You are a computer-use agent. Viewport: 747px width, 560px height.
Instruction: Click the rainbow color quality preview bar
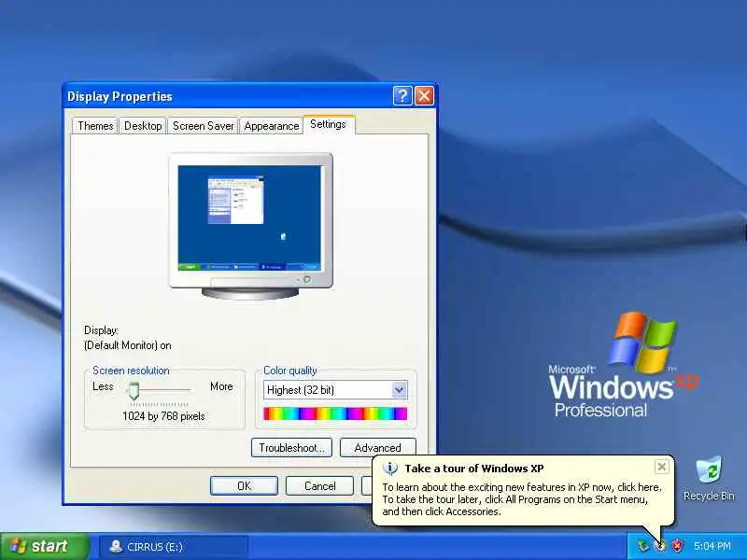(x=335, y=413)
